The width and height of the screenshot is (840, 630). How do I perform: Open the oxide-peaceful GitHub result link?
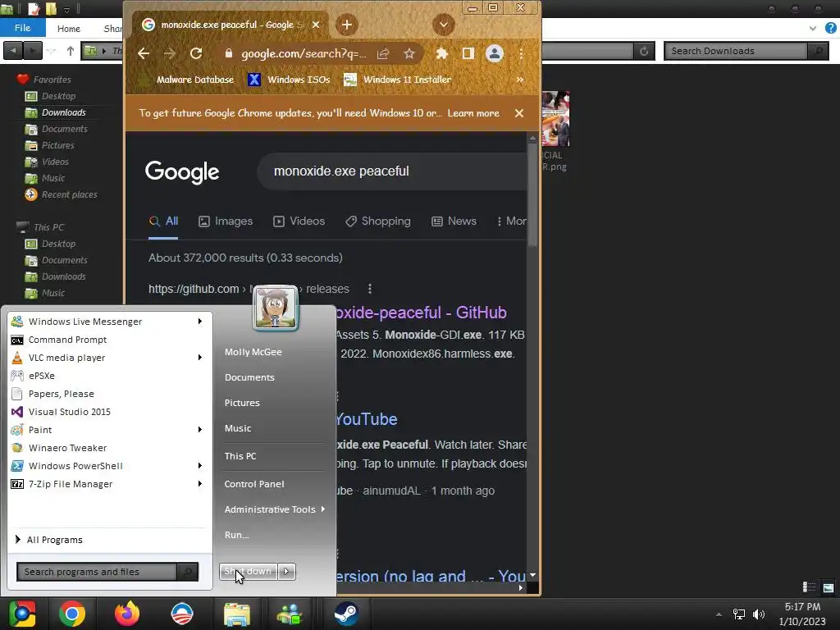click(422, 313)
